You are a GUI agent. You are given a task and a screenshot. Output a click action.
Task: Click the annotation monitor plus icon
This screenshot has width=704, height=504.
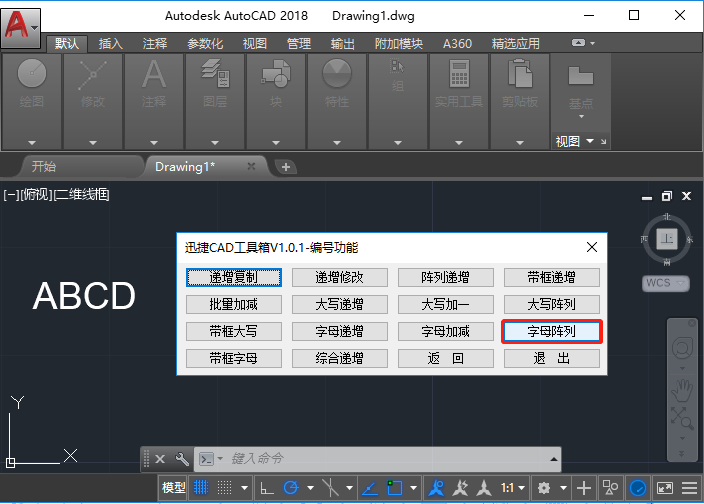point(584,488)
